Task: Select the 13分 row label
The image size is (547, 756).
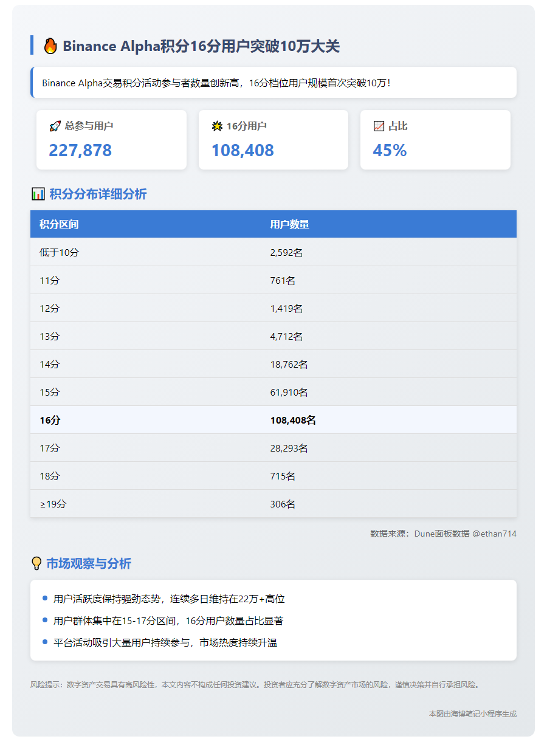Action: pos(50,336)
